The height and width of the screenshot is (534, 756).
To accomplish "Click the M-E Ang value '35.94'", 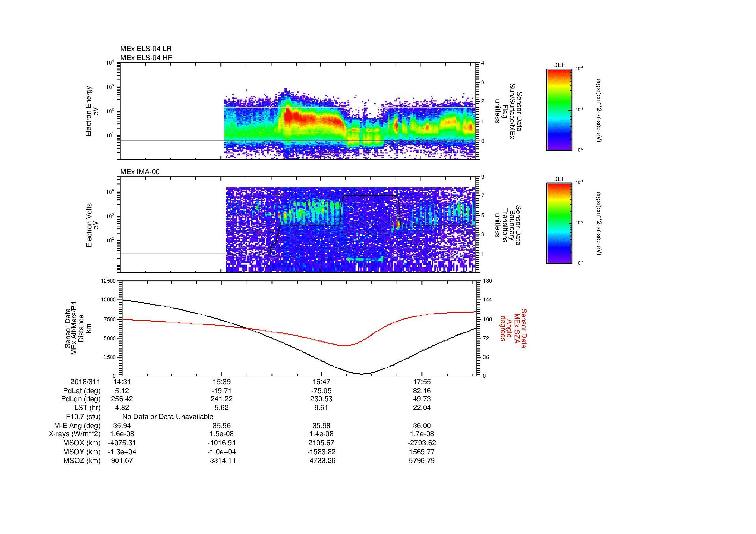I will [x=122, y=426].
